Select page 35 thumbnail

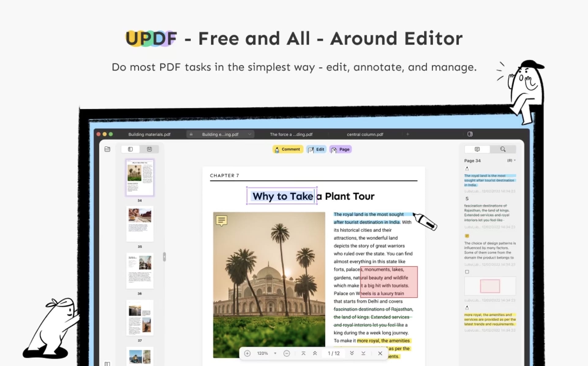(140, 224)
